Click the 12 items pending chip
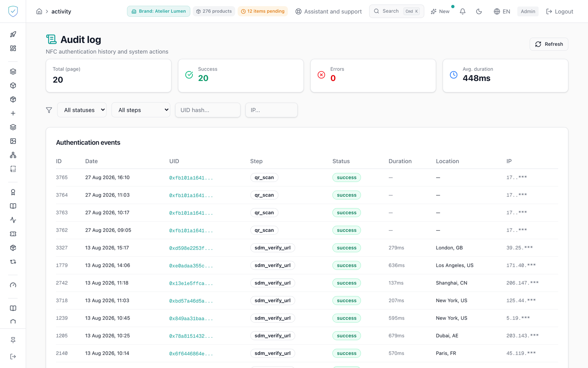Viewport: 588px width, 368px height. [x=263, y=11]
